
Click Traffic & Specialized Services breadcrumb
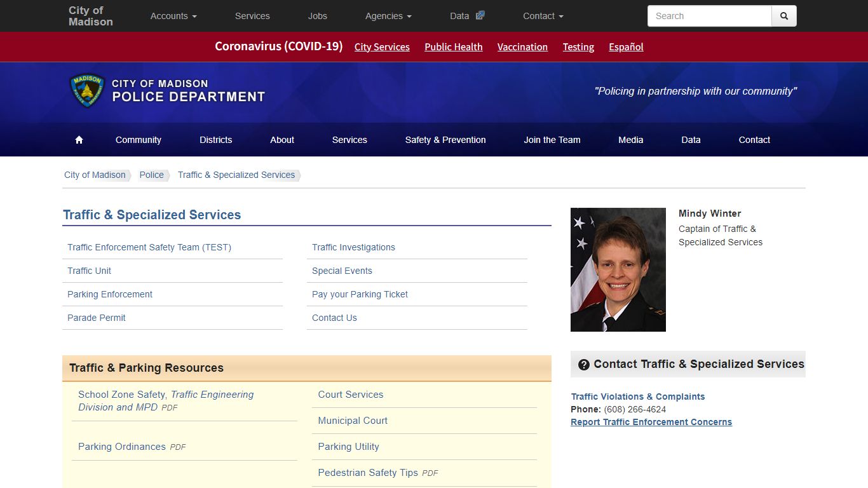[x=236, y=175]
